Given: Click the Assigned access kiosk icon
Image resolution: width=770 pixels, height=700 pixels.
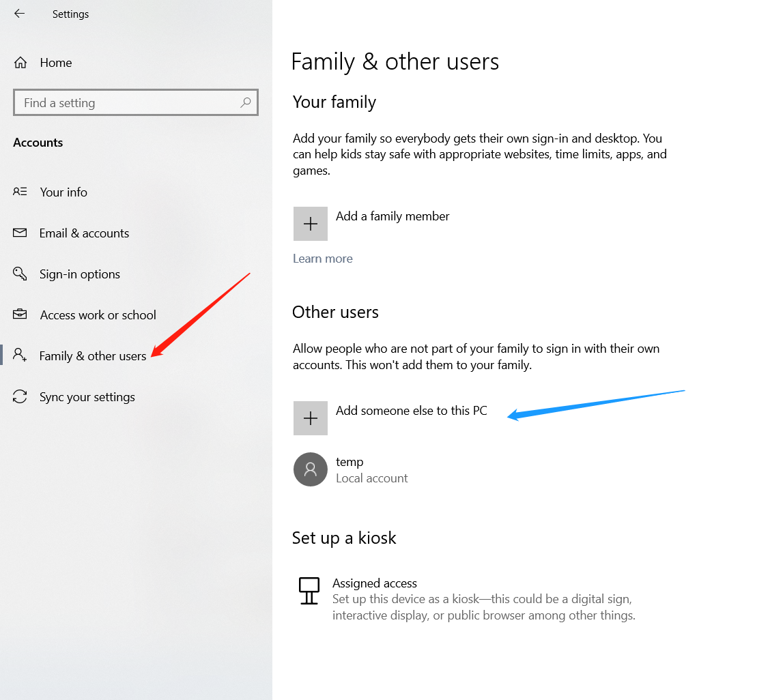Looking at the screenshot, I should tap(309, 591).
